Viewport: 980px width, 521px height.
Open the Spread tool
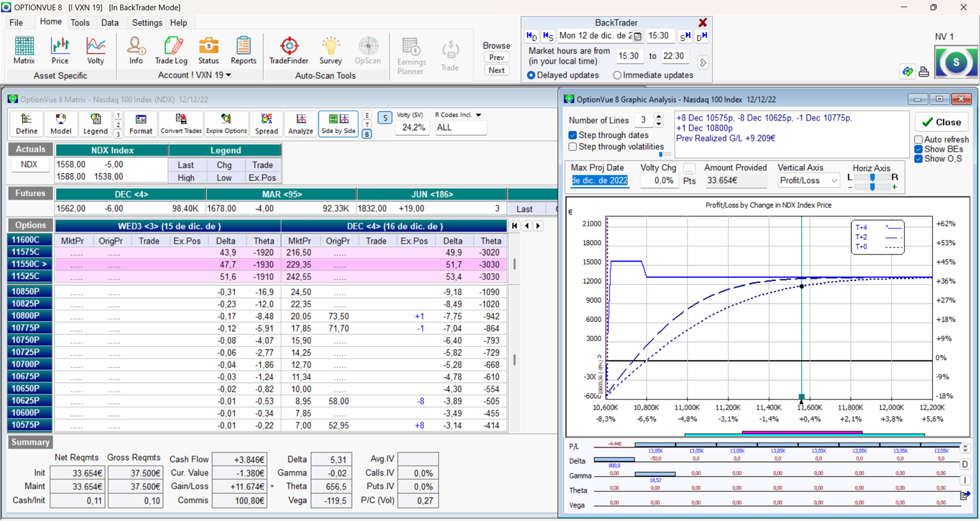[266, 124]
